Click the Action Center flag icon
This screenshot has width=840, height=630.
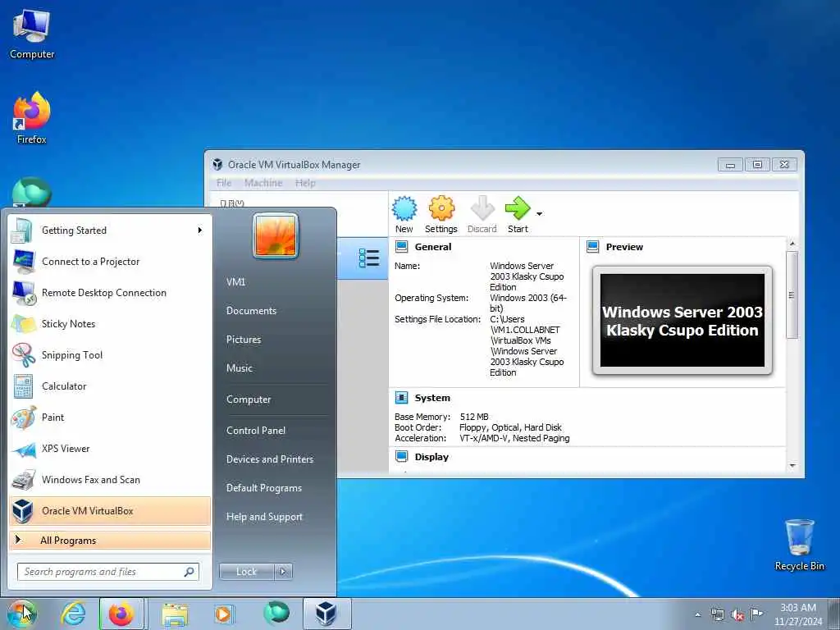pyautogui.click(x=756, y=614)
